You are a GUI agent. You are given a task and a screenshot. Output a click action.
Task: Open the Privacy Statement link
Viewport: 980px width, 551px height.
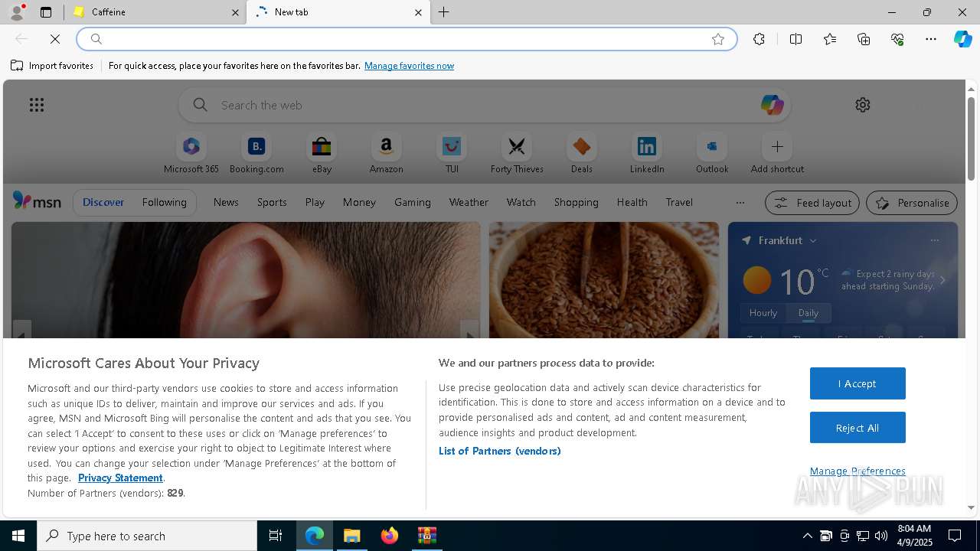(x=120, y=478)
